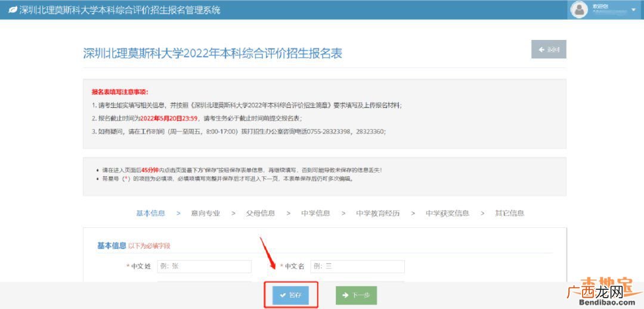Image resolution: width=644 pixels, height=309 pixels.
Task: Select the 基本信息 step tab
Action: click(x=150, y=214)
